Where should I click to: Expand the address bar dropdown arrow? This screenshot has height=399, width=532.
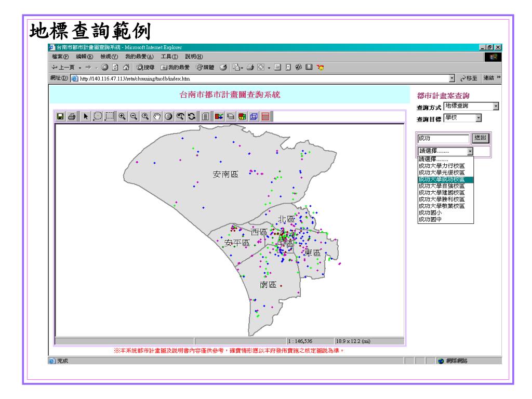tap(452, 79)
